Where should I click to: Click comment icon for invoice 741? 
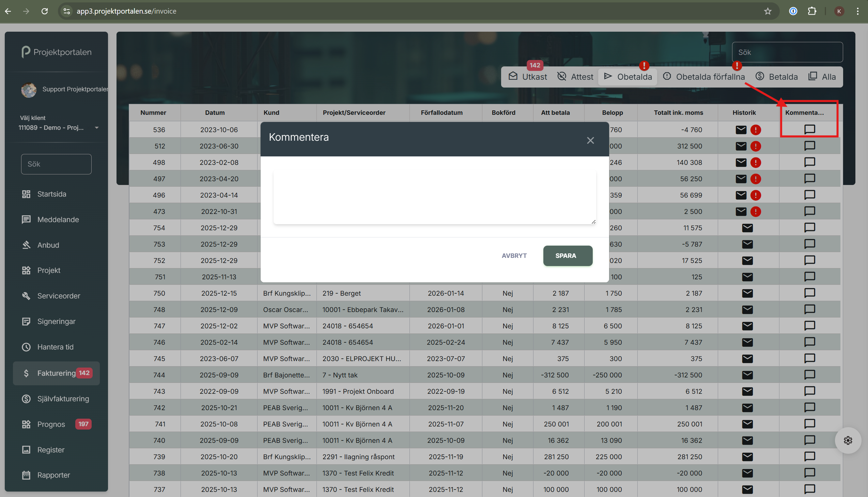(809, 424)
